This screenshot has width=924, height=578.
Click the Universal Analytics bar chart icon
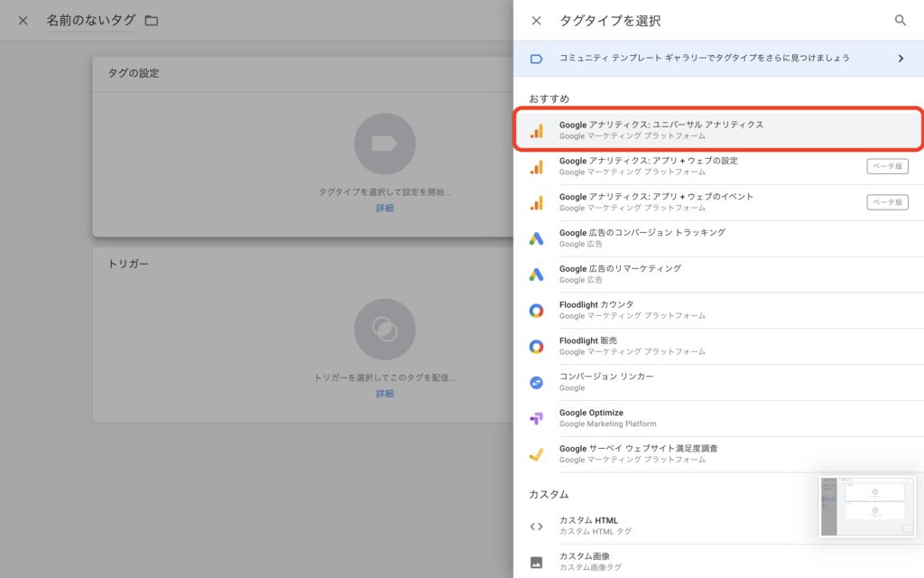536,130
